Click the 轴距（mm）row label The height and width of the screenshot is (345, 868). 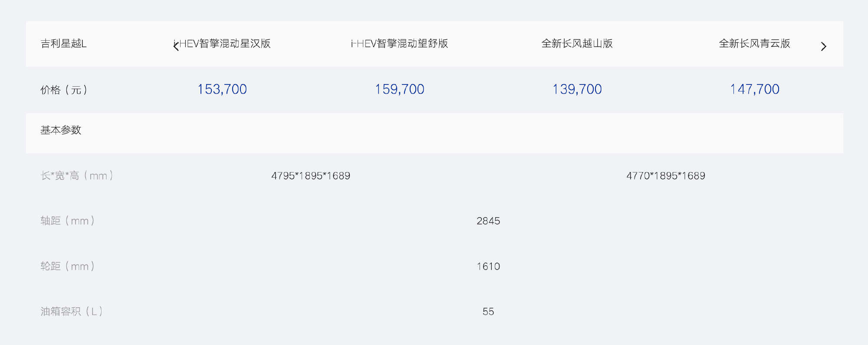point(68,221)
